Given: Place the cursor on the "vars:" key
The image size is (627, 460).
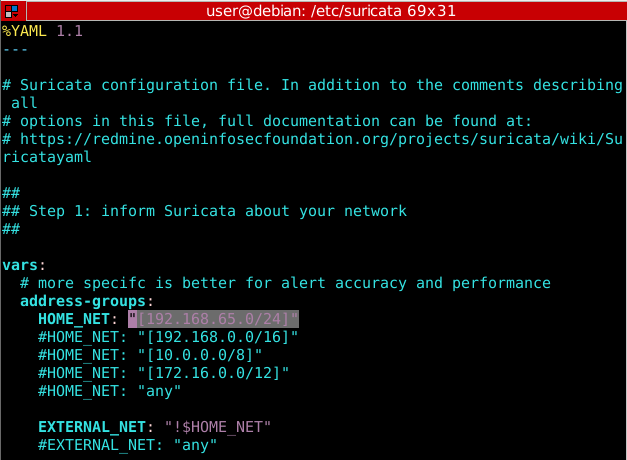Looking at the screenshot, I should coord(24,265).
